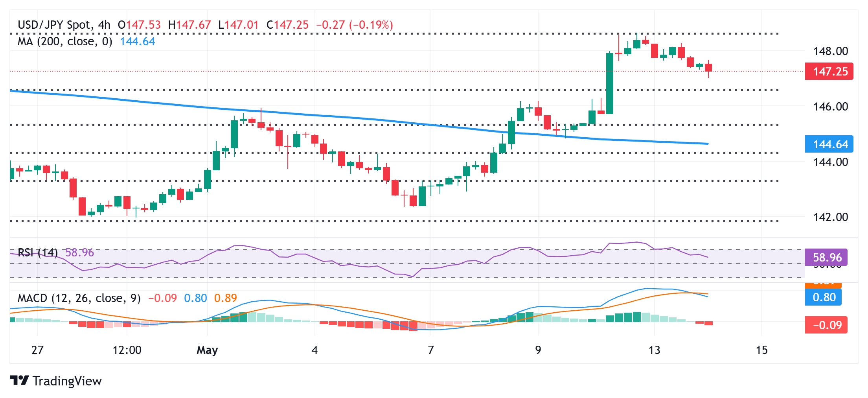Click the purple 58.96 RSI value tag
Viewport: 868px width, 398px height.
[826, 258]
